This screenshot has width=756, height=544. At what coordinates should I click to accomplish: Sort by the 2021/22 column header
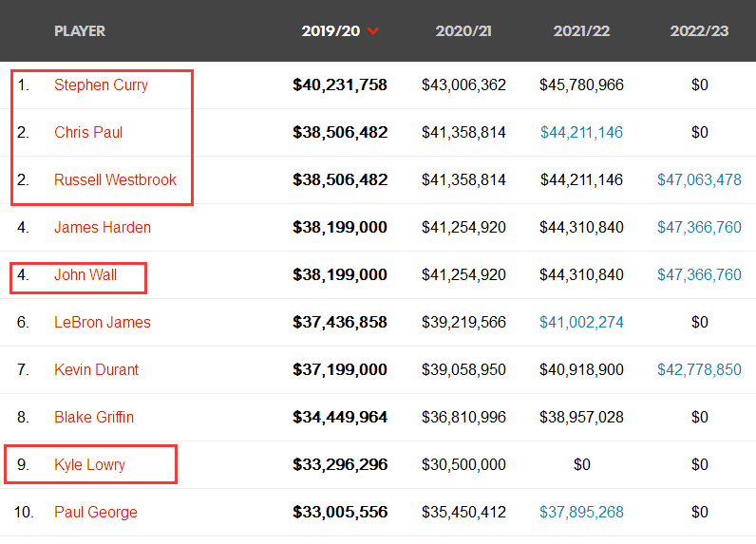coord(581,30)
